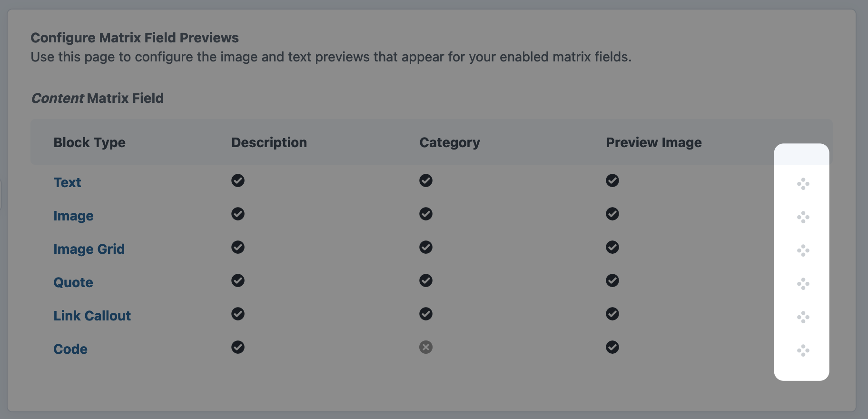Click the move handle for Text row

[803, 184]
